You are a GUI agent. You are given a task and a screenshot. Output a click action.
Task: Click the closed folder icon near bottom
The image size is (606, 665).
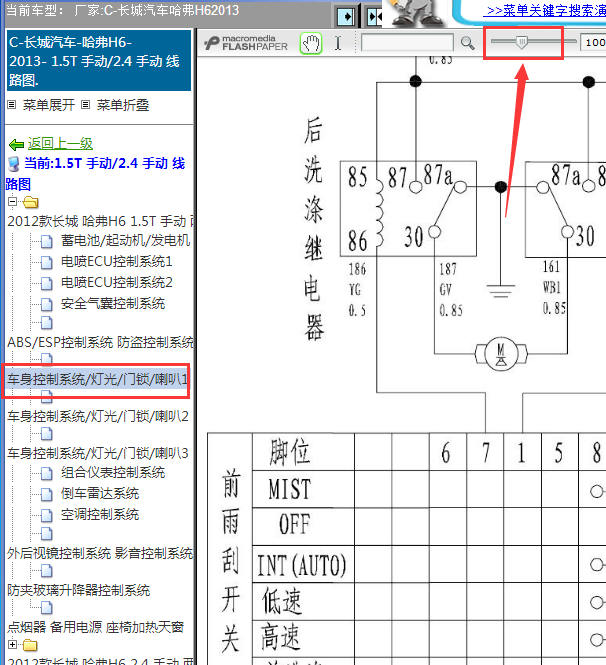(x=30, y=645)
